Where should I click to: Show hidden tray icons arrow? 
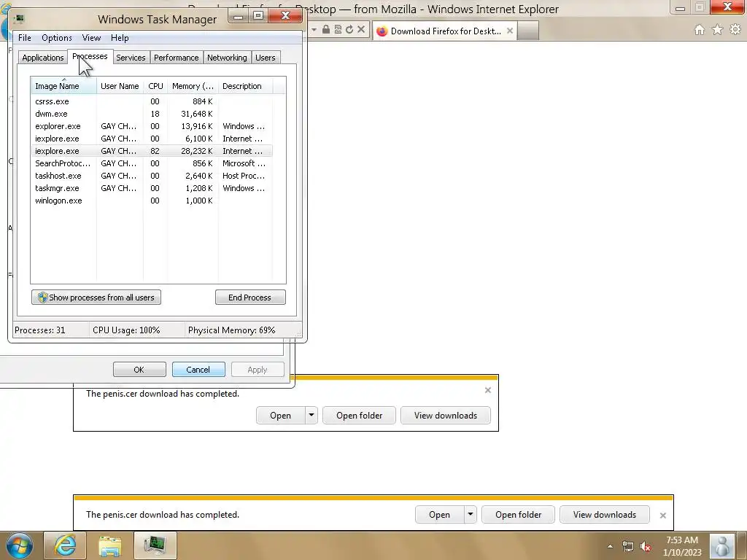pyautogui.click(x=610, y=546)
